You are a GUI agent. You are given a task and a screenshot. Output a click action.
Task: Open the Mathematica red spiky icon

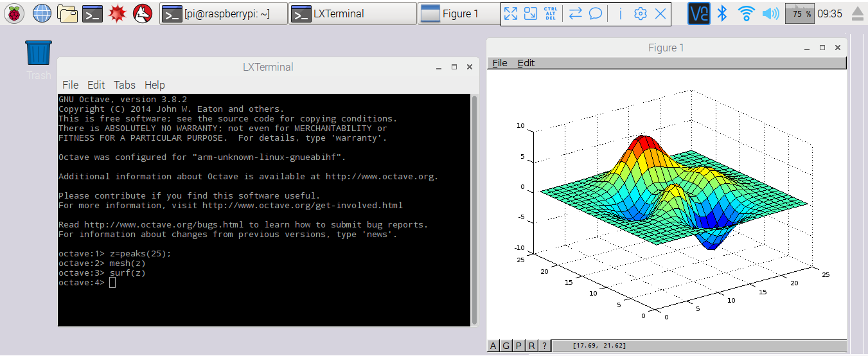coord(118,13)
